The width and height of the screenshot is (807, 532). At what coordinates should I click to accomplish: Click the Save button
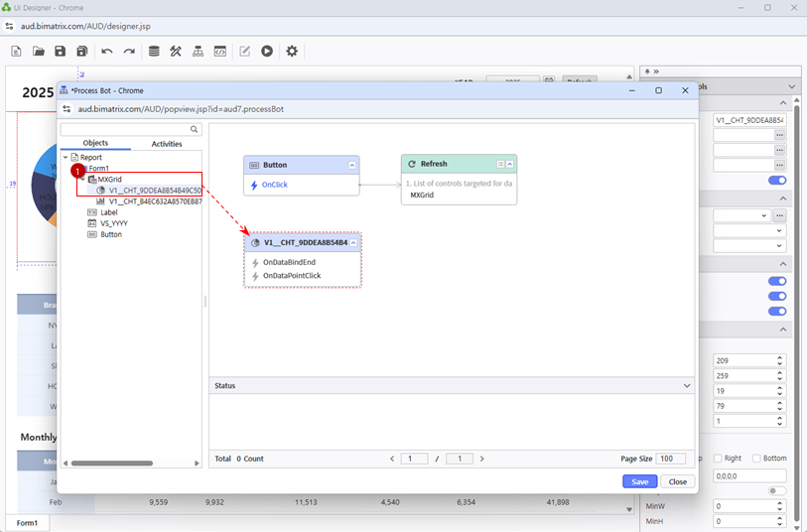pos(639,481)
